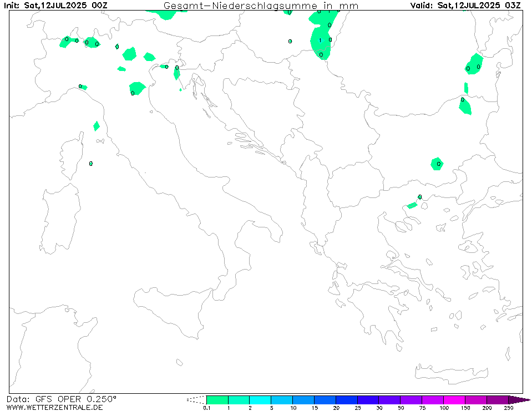
Task: Click the island of Sardinia on the map
Action: pyautogui.click(x=61, y=219)
